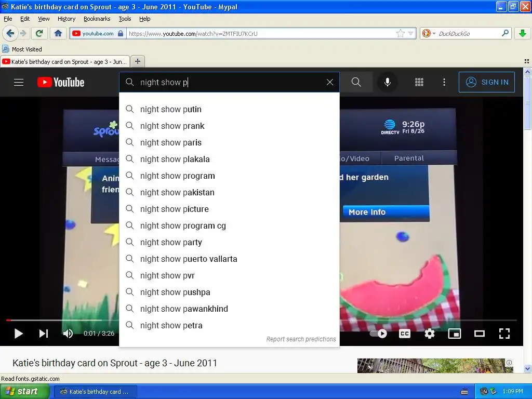Bookmark this page with the star icon

click(401, 33)
